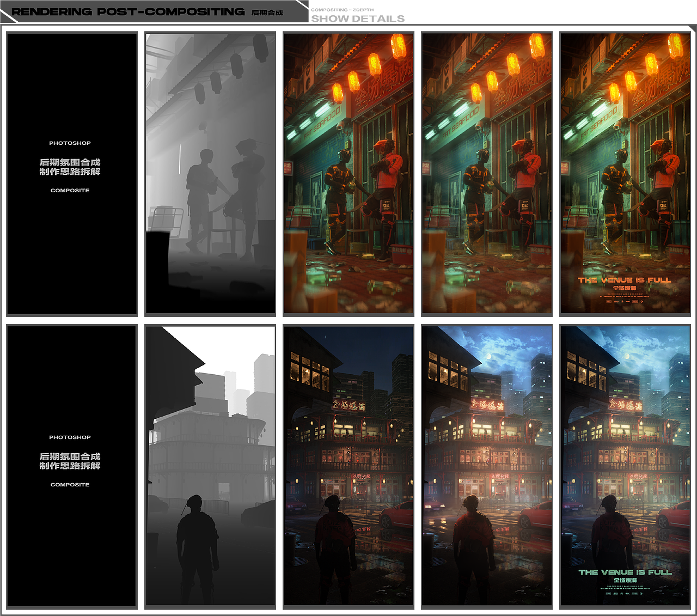Open the top-row black Photoshop composite title panel
The height and width of the screenshot is (616, 697).
coord(71,174)
